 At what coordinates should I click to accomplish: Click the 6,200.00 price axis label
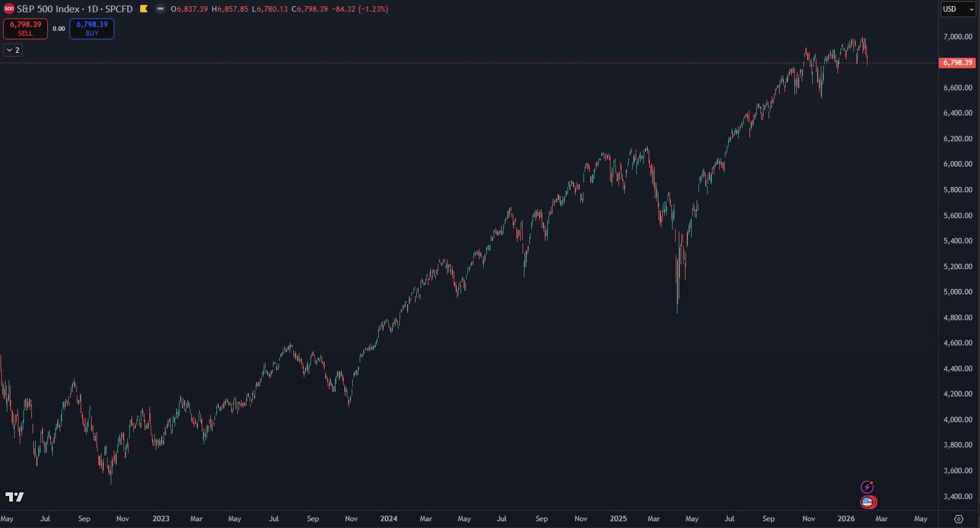[958, 139]
